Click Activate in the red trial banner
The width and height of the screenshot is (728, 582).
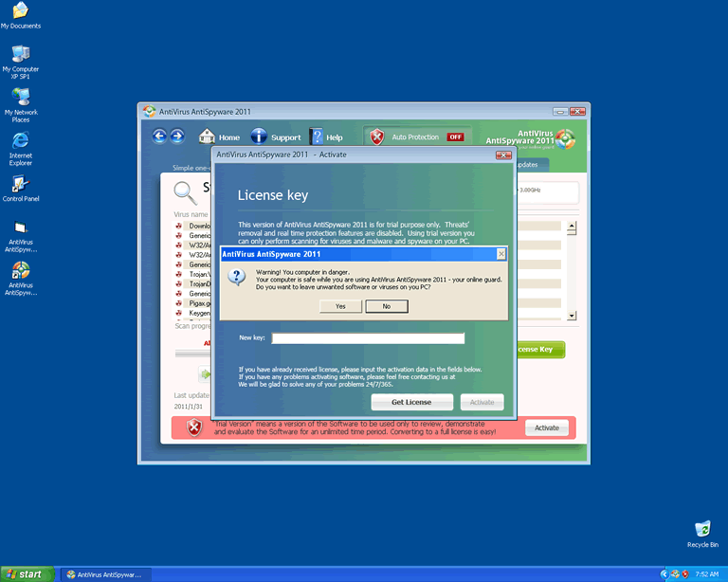546,427
